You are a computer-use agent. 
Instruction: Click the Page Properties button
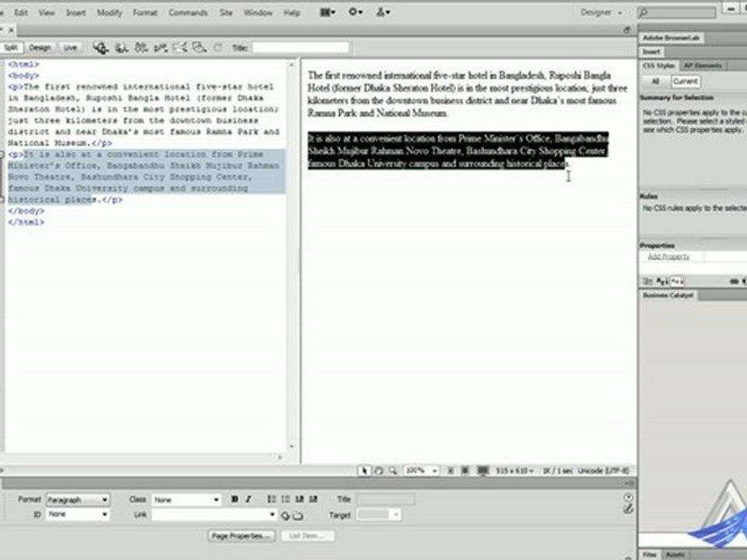(241, 536)
